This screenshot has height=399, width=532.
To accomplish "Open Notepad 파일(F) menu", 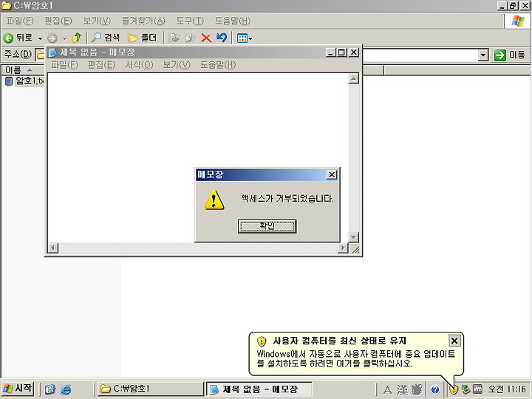I will pyautogui.click(x=64, y=65).
